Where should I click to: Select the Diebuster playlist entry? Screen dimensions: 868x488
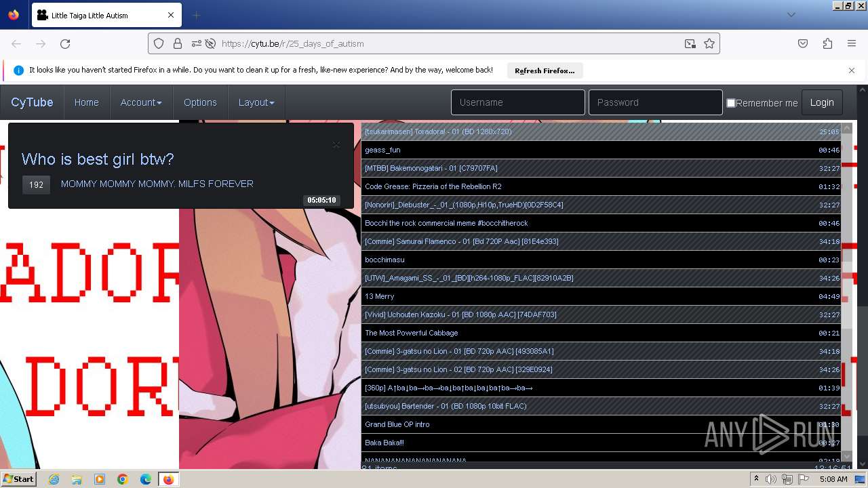pos(601,205)
